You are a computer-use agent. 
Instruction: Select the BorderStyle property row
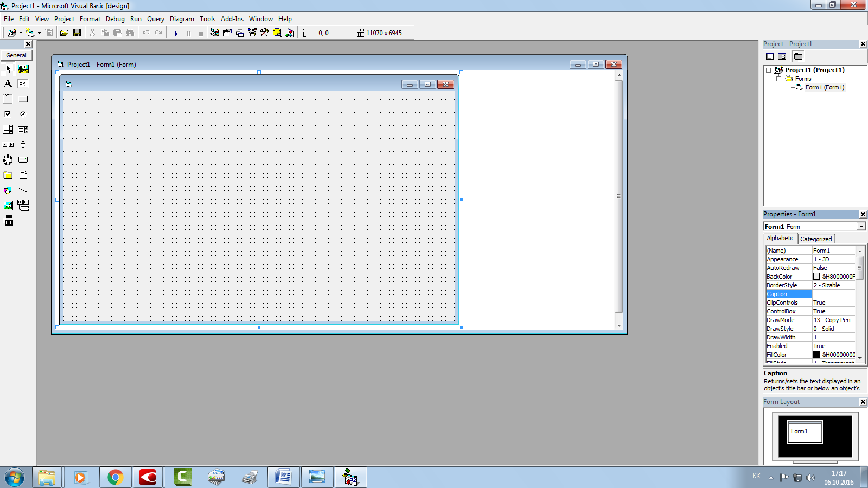(810, 285)
